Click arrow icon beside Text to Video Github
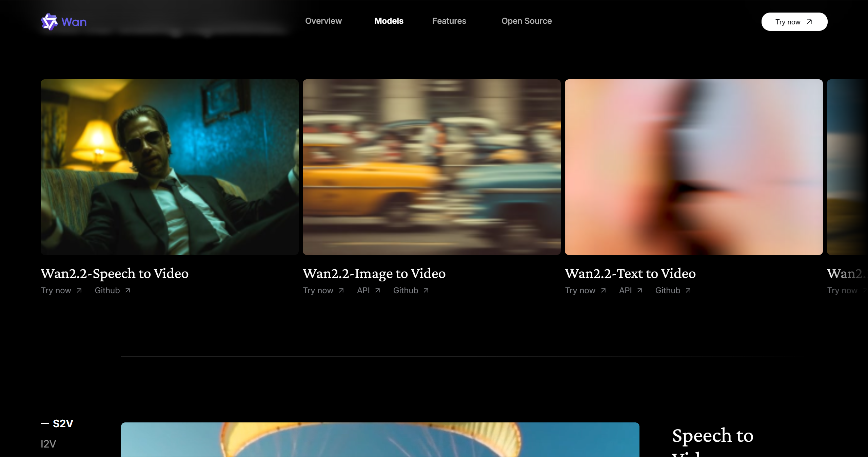Viewport: 868px width, 457px height. point(688,290)
